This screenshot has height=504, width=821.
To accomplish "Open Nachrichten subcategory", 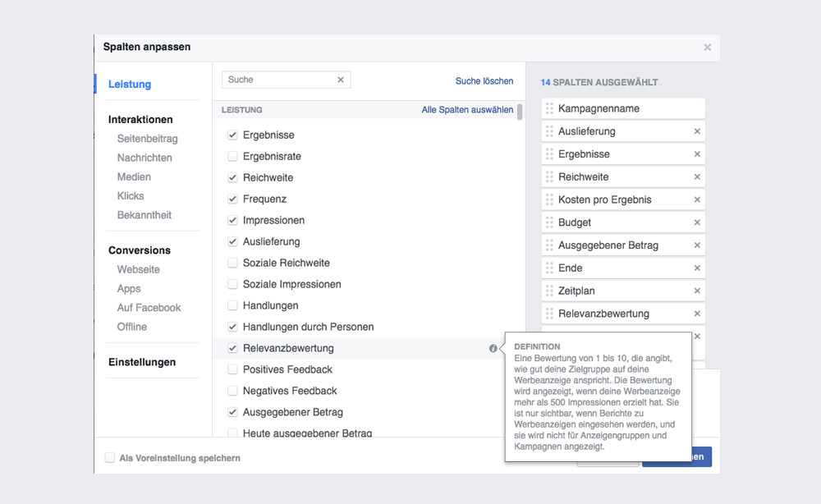I will (x=144, y=158).
